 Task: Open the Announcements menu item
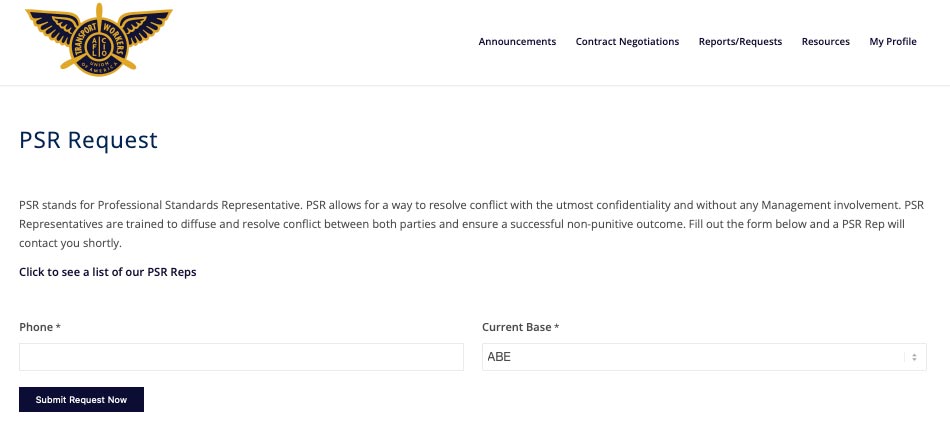(x=517, y=42)
